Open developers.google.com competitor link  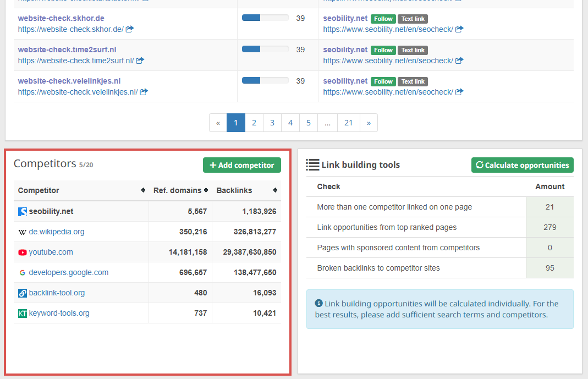click(x=69, y=272)
